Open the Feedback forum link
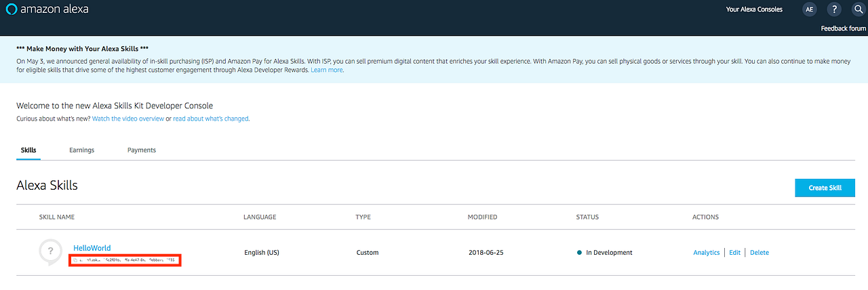The image size is (868, 290). (x=843, y=28)
